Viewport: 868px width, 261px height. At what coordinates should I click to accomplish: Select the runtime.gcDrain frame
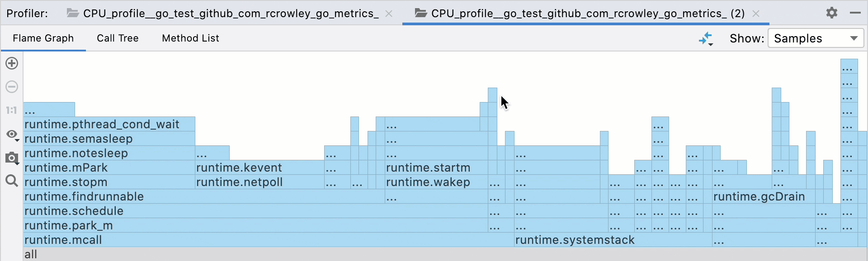759,196
